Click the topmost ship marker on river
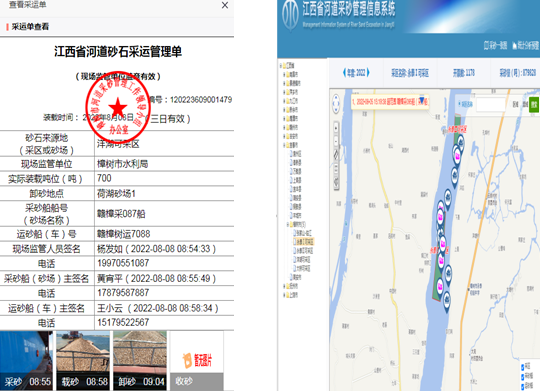 point(460,143)
